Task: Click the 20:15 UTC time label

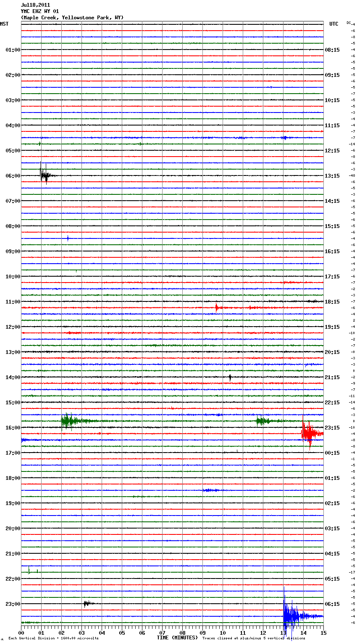Action: (x=332, y=352)
